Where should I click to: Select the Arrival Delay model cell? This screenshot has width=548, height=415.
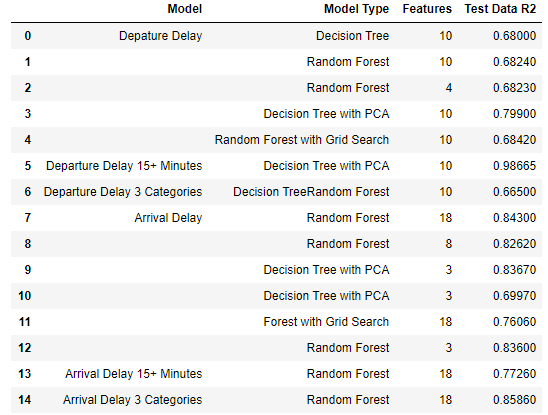(x=168, y=218)
